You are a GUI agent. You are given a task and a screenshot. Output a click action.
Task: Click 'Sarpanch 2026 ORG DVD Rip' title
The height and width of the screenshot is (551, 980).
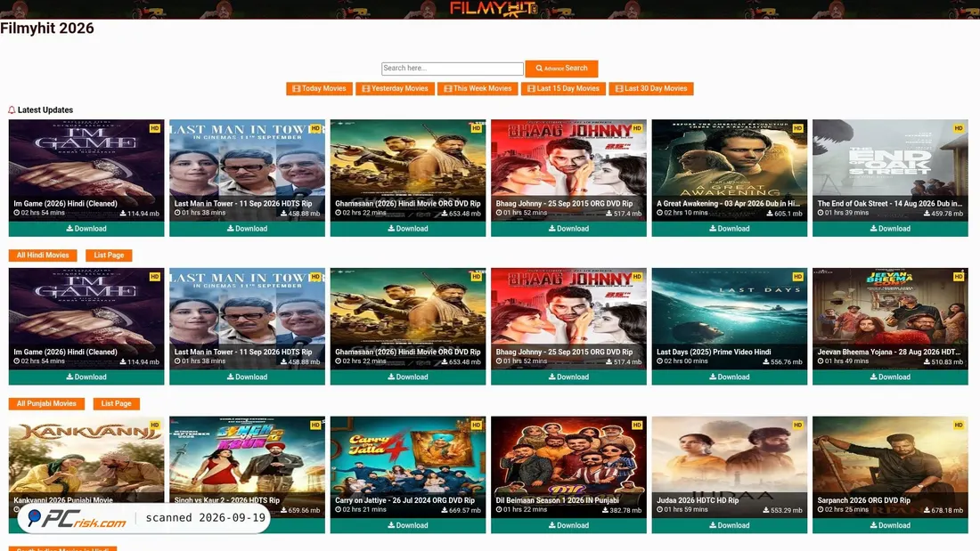(864, 500)
